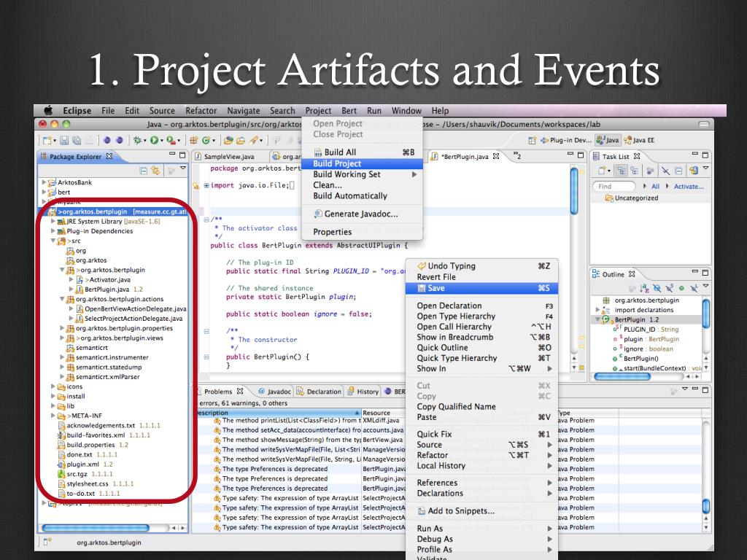The height and width of the screenshot is (560, 747).
Task: Click the Save disk icon in main toolbar
Action: click(64, 141)
